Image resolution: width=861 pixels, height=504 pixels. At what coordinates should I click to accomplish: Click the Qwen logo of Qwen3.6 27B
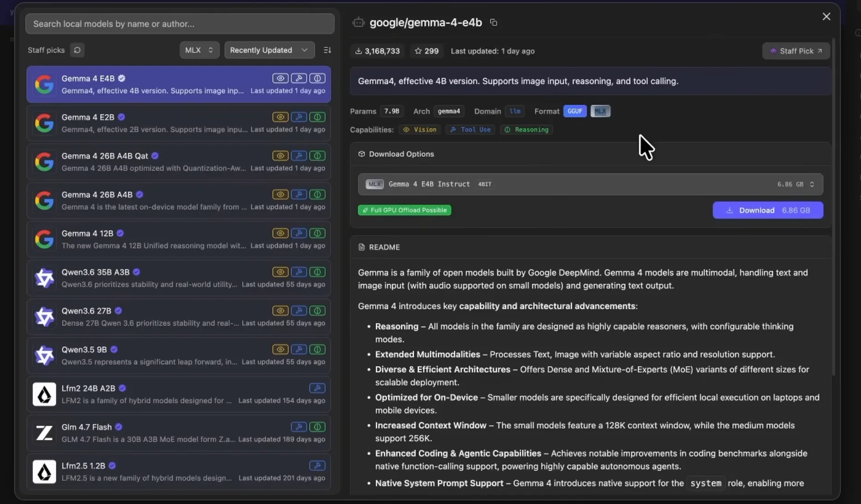[x=44, y=317]
